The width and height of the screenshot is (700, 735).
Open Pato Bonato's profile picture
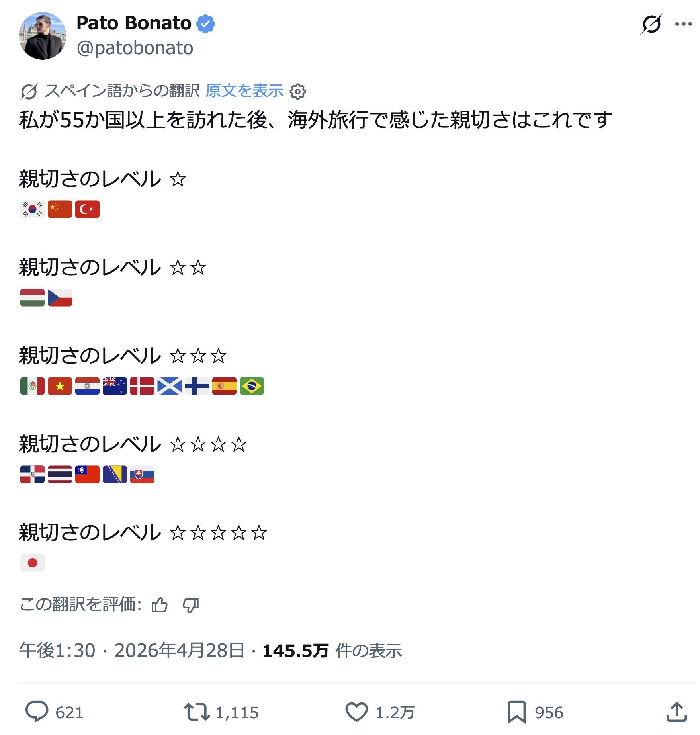(43, 36)
